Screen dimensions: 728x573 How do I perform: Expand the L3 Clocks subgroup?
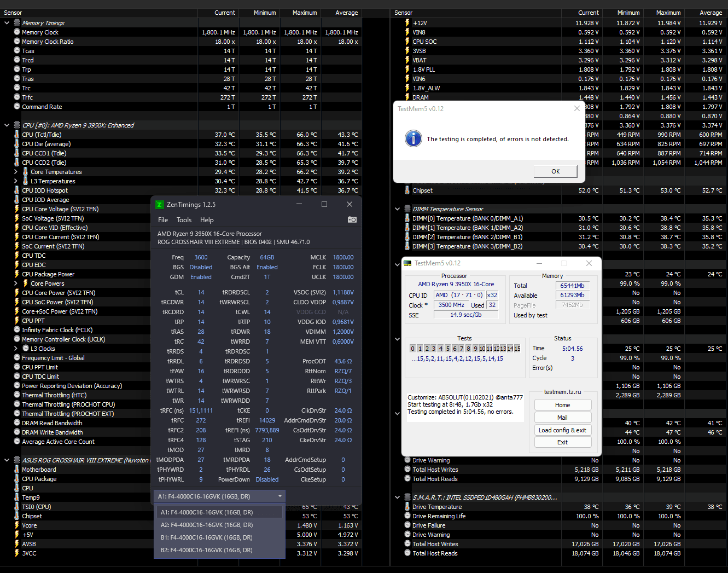[16, 349]
